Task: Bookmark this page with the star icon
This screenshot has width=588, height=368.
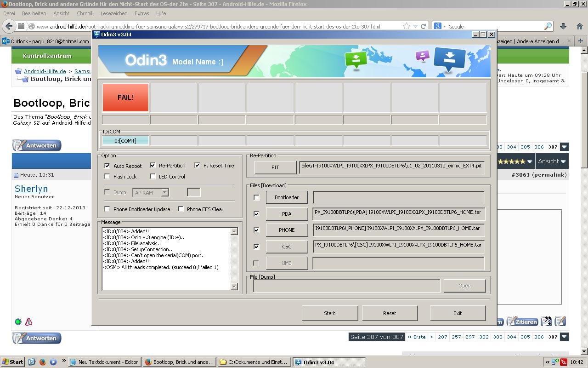Action: click(x=407, y=26)
